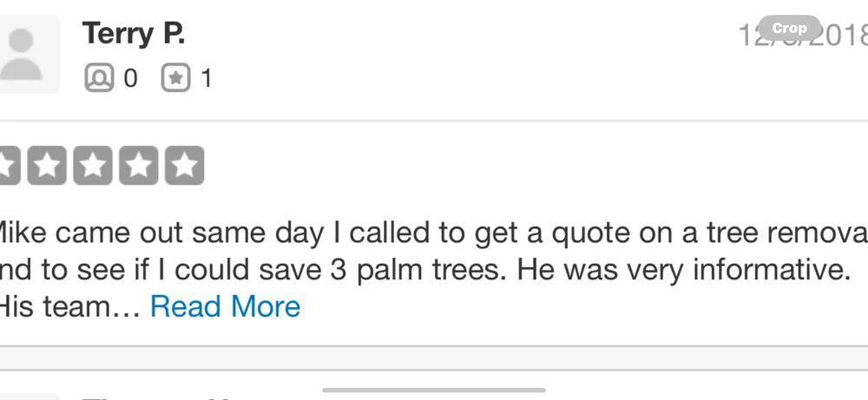Image resolution: width=868 pixels, height=400 pixels.
Task: Click the third rating star
Action: 93,166
